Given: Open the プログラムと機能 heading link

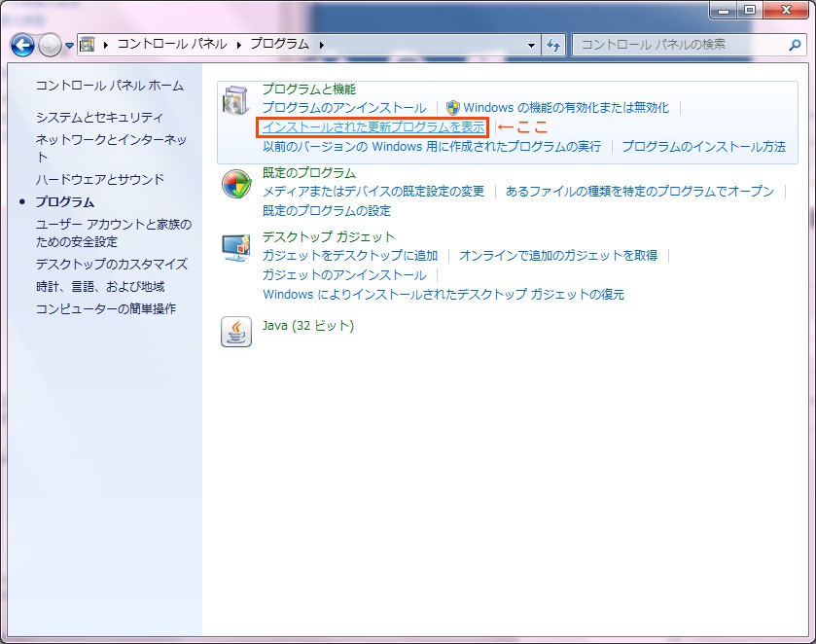Looking at the screenshot, I should (309, 89).
